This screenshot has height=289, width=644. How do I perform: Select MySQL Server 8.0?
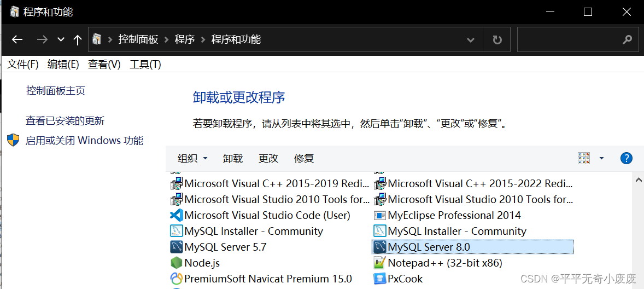pos(473,247)
